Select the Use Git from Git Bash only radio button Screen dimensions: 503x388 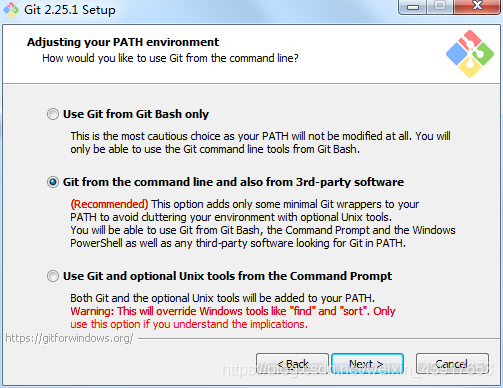point(53,114)
